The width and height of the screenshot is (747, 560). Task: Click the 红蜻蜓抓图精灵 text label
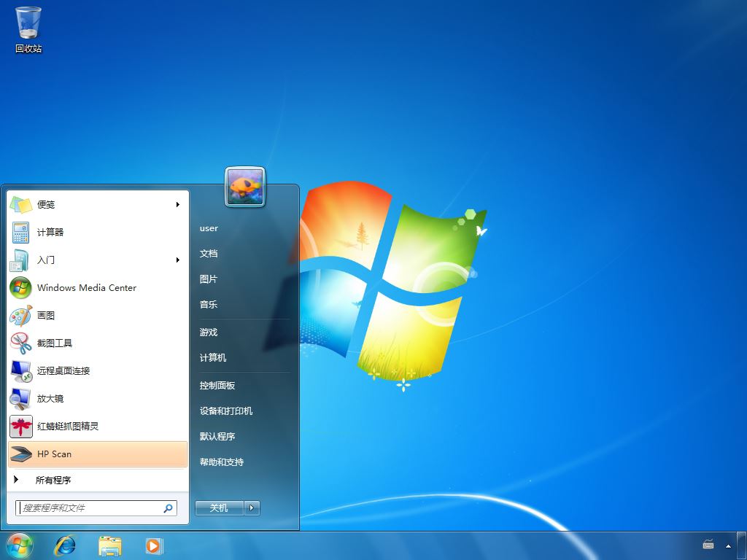(68, 426)
